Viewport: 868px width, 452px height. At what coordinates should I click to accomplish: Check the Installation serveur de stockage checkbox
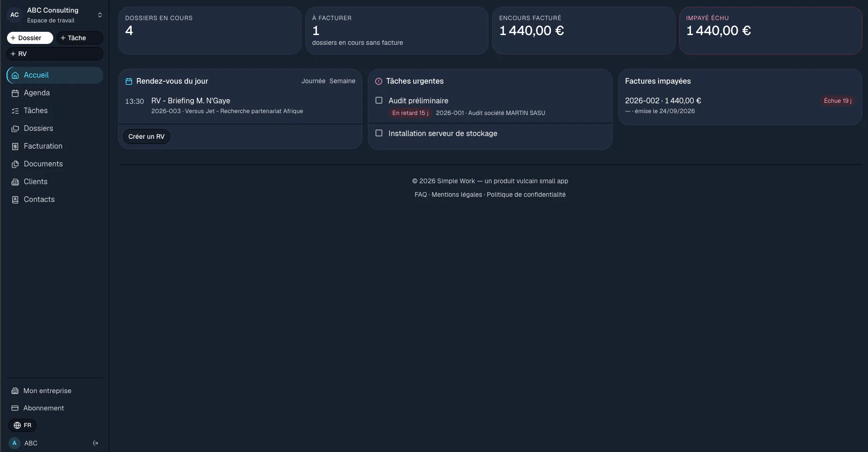(x=379, y=133)
